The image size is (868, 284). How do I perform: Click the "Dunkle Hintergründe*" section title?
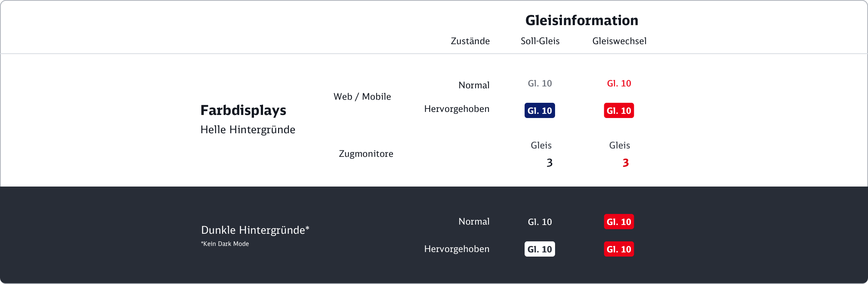tap(255, 230)
